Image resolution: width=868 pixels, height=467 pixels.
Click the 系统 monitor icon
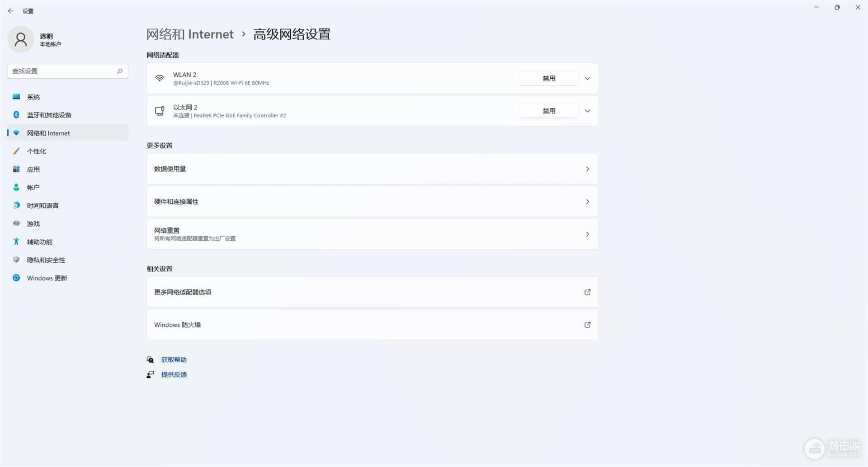[x=16, y=97]
